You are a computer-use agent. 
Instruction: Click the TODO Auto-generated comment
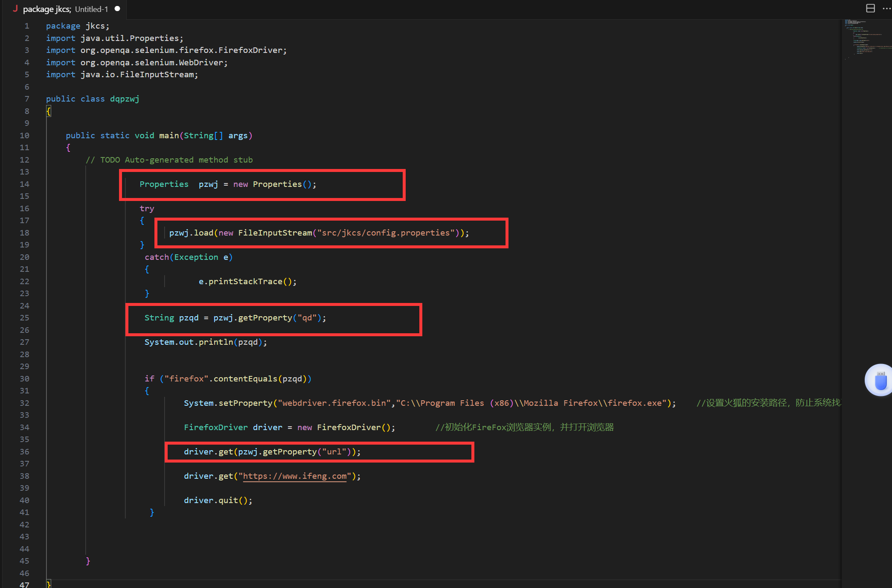tap(169, 160)
